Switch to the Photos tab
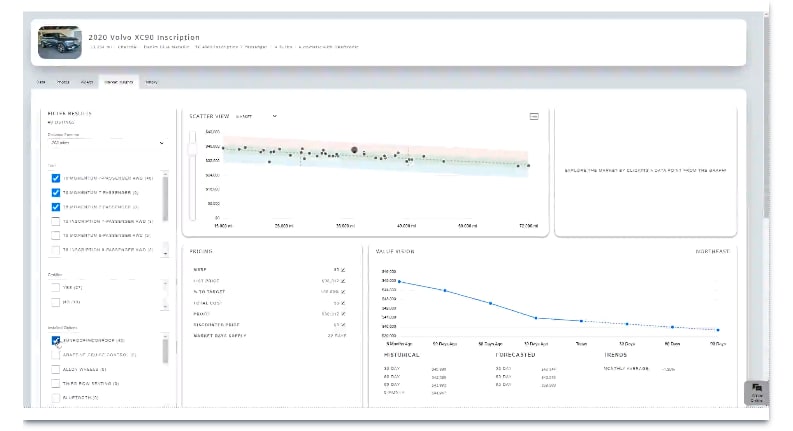The image size is (793, 431). coord(63,82)
